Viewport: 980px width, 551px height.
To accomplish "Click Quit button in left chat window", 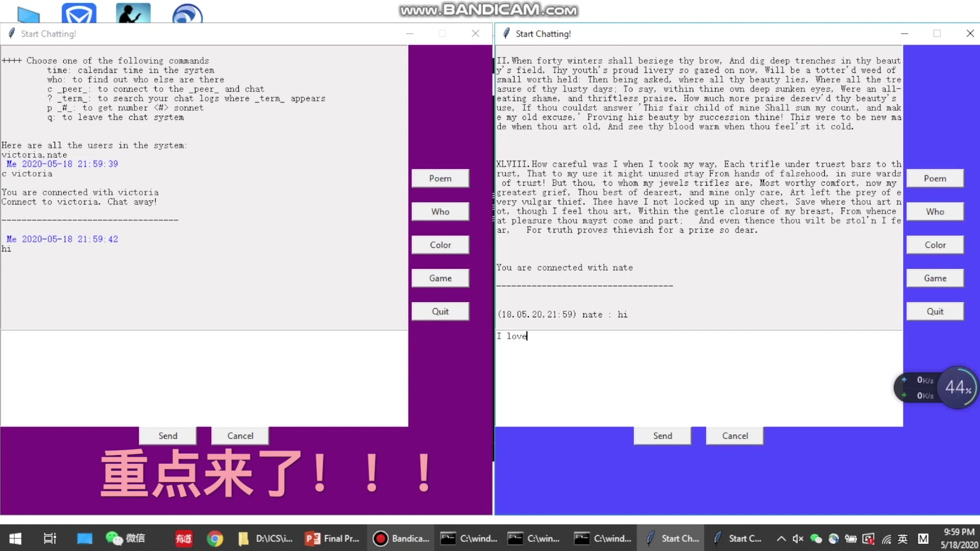I will (x=440, y=311).
